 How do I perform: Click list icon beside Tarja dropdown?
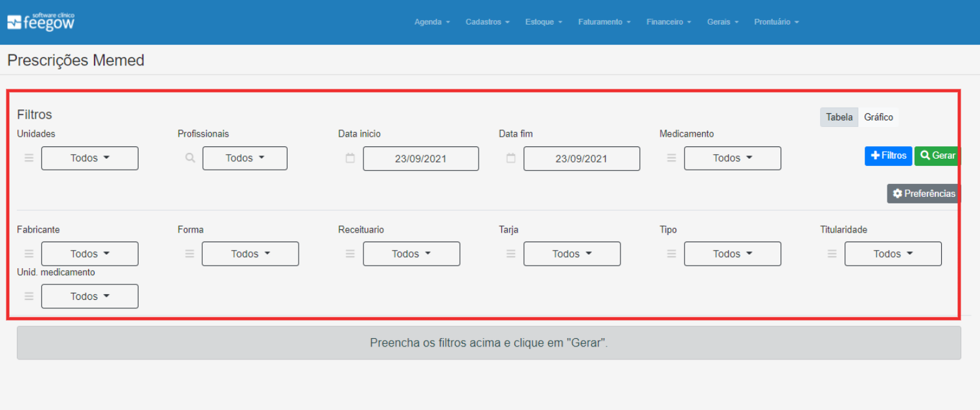tap(511, 254)
